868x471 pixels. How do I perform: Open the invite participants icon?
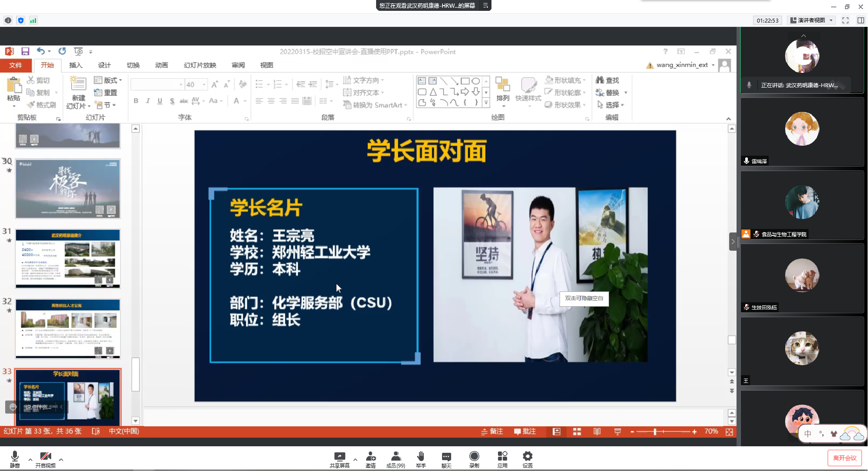click(370, 457)
